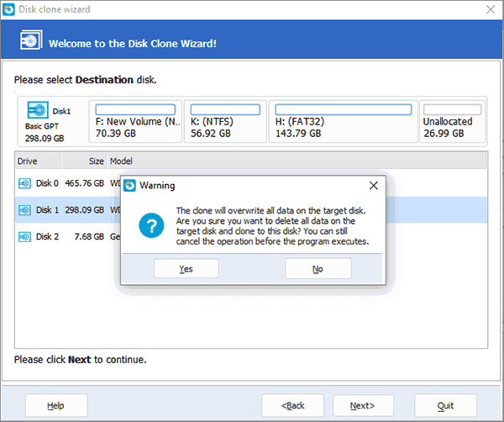The width and height of the screenshot is (504, 422).
Task: Click the Disk 2 row icon
Action: [24, 237]
